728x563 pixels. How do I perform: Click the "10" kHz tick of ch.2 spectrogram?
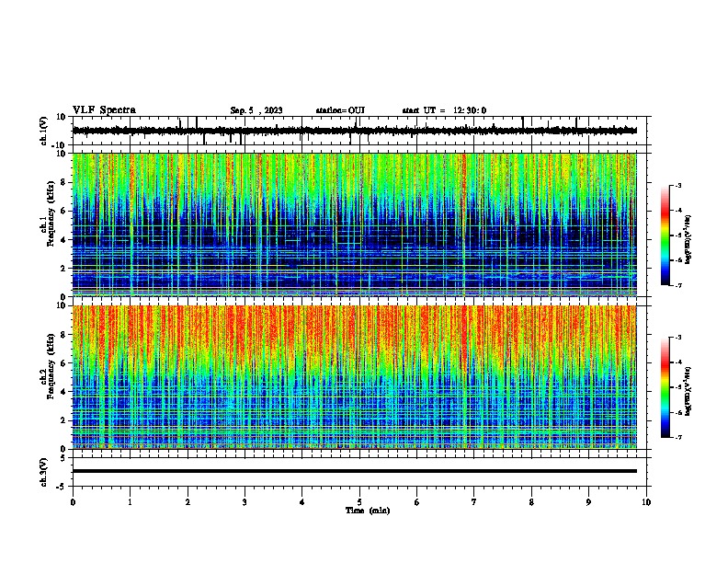point(62,305)
